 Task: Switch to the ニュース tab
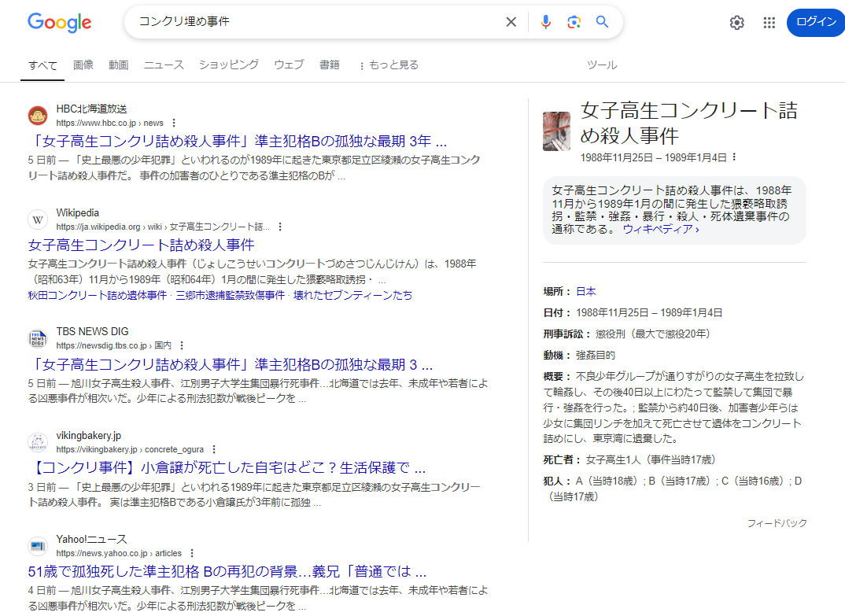coord(163,65)
